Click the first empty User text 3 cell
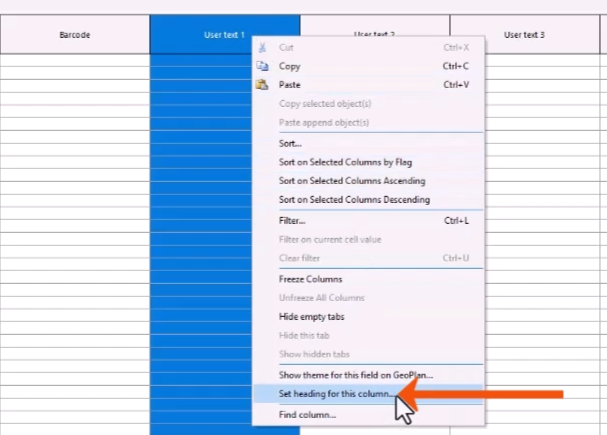Viewport: 607px width, 435px height. pyautogui.click(x=542, y=60)
